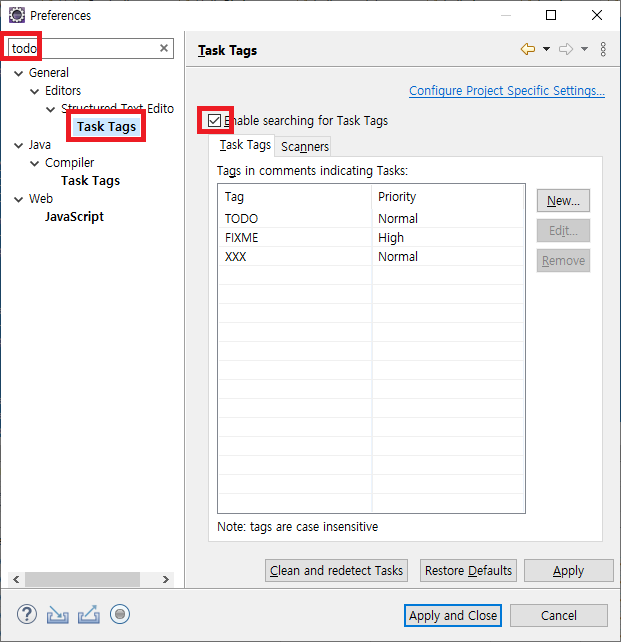Screen dimensions: 621x642
Task: Click the Preferences window Eclipse icon
Action: point(17,15)
